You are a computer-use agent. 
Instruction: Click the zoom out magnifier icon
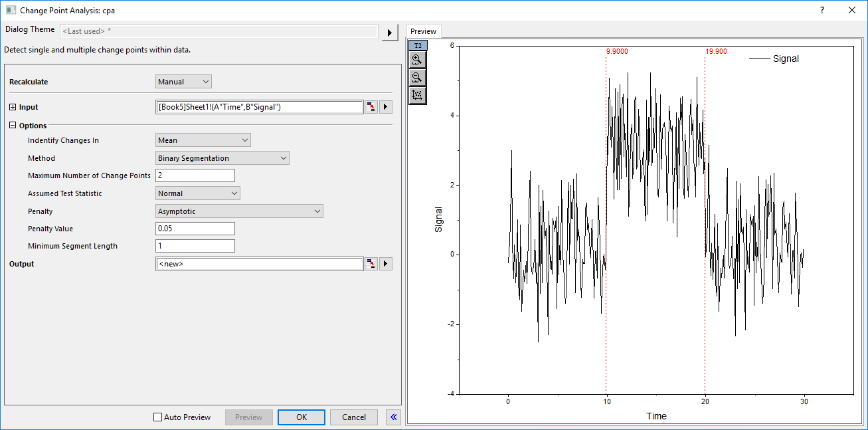click(x=417, y=78)
